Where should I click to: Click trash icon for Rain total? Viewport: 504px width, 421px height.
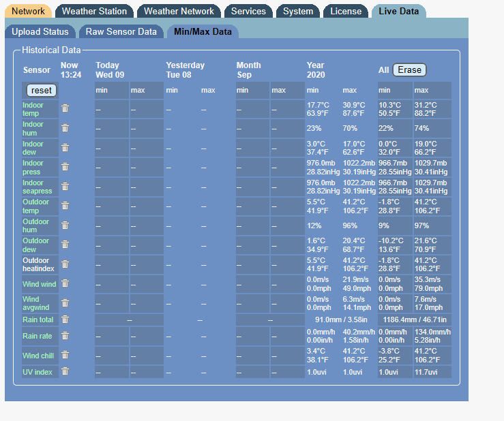[65, 319]
